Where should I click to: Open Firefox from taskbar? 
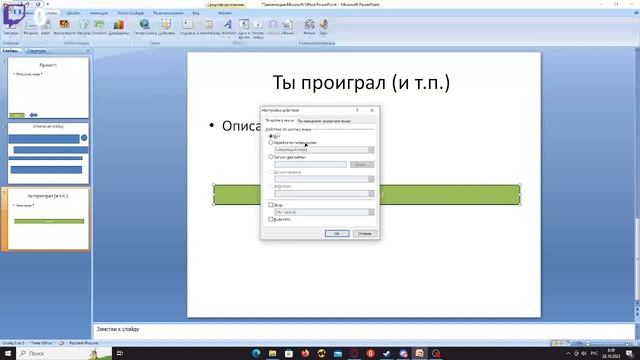click(305, 353)
